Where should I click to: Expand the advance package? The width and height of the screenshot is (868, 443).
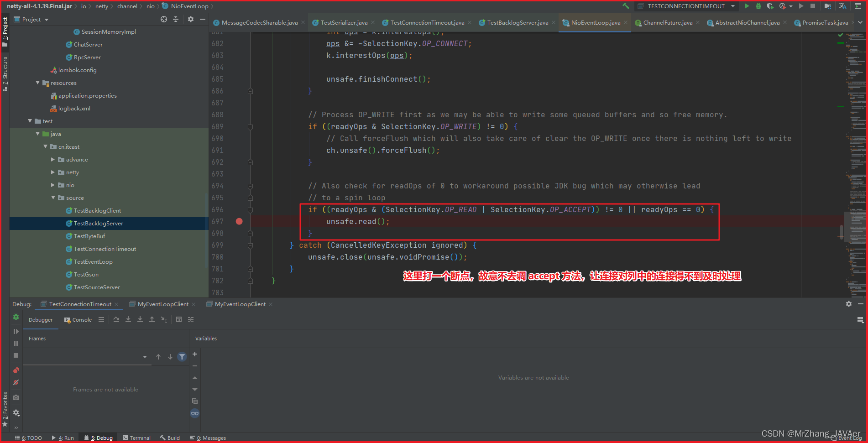(53, 160)
